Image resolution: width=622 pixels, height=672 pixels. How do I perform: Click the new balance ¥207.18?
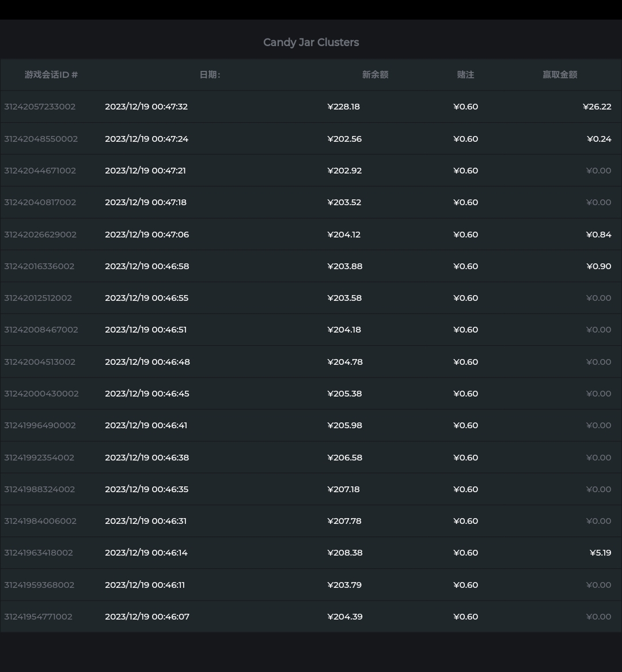[x=344, y=489]
